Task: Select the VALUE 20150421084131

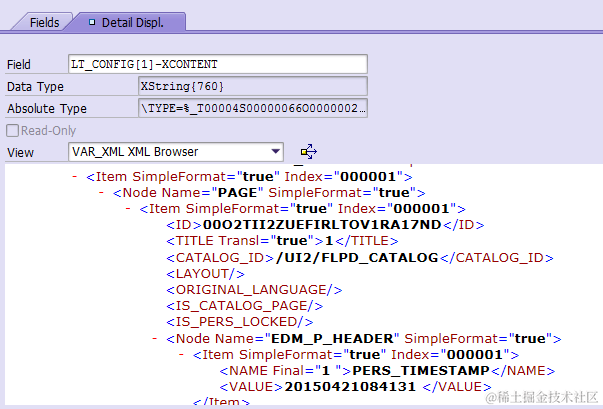Action: tap(350, 386)
